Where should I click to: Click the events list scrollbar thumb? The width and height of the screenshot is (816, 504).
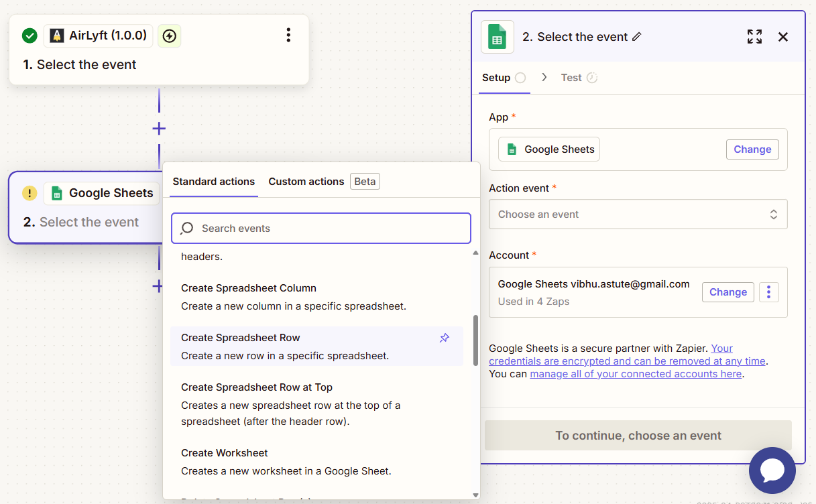pos(476,340)
